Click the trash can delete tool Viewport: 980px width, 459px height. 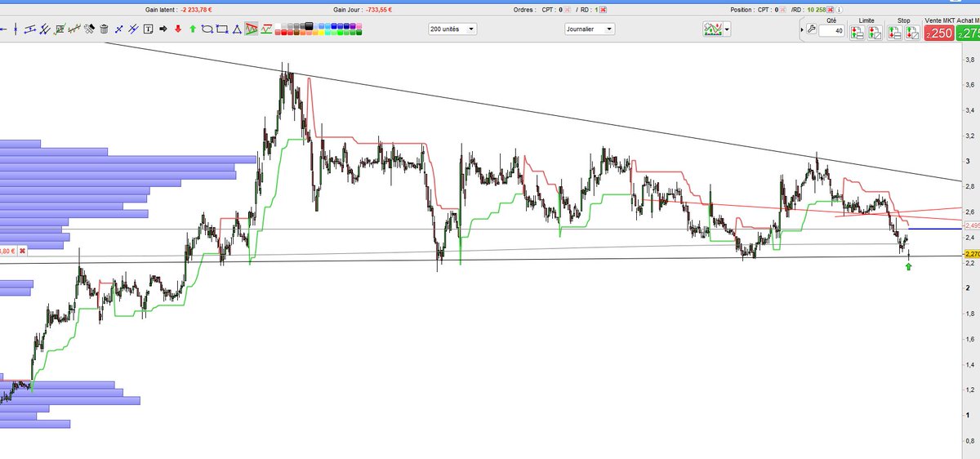(104, 29)
